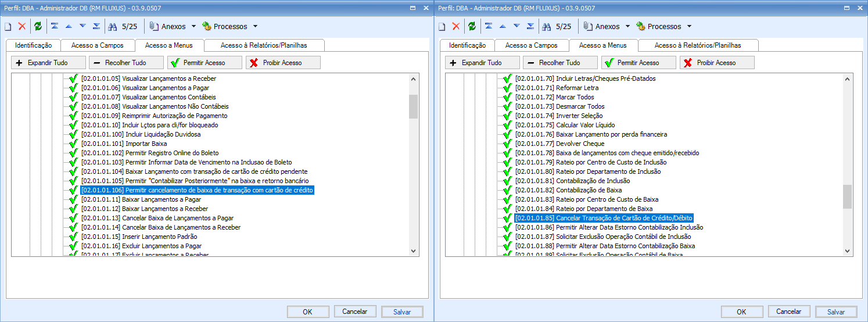Go to next record in left window
868x322 pixels.
point(83,26)
